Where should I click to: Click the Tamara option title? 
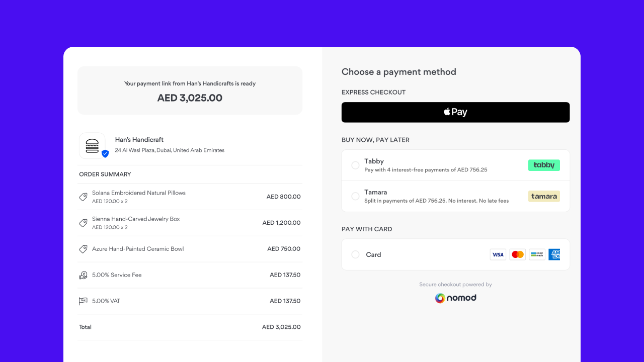(x=376, y=192)
